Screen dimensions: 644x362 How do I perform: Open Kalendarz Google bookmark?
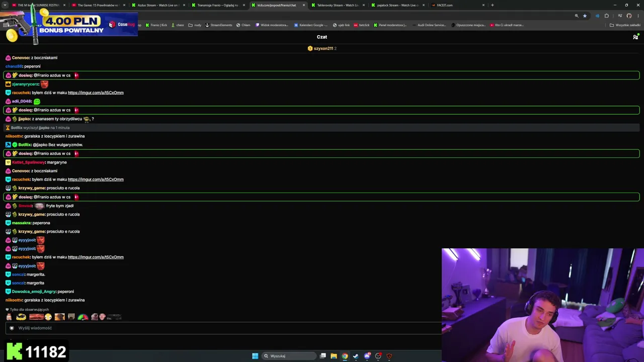[x=311, y=25]
